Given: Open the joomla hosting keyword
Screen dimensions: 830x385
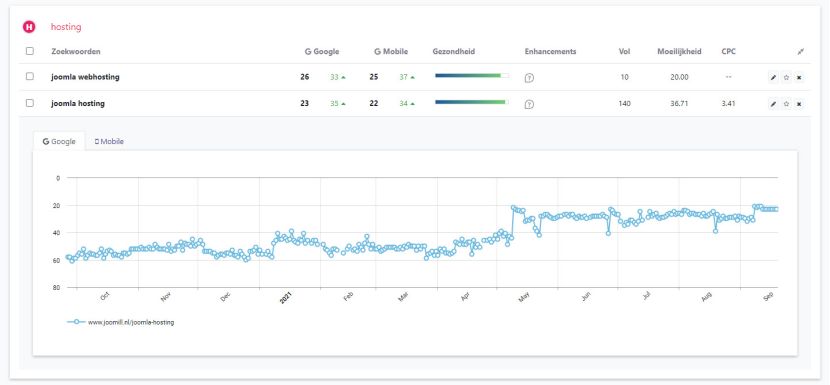Looking at the screenshot, I should (78, 103).
